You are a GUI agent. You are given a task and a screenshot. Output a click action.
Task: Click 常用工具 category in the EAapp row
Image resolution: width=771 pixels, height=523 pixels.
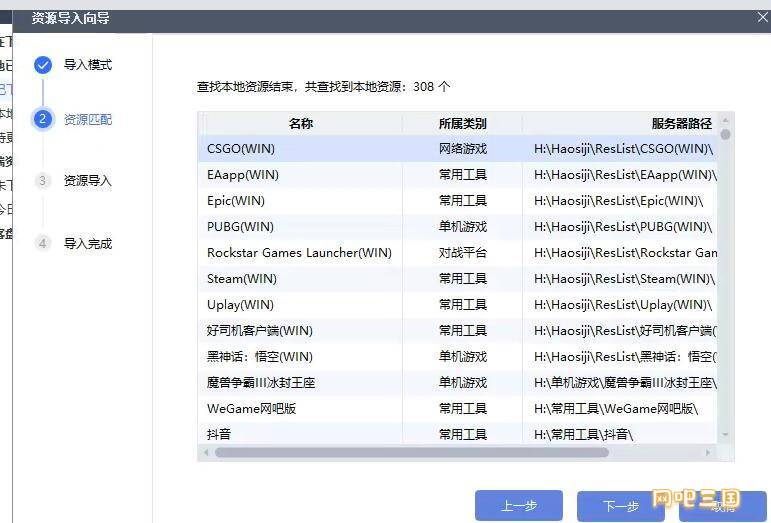click(x=463, y=174)
